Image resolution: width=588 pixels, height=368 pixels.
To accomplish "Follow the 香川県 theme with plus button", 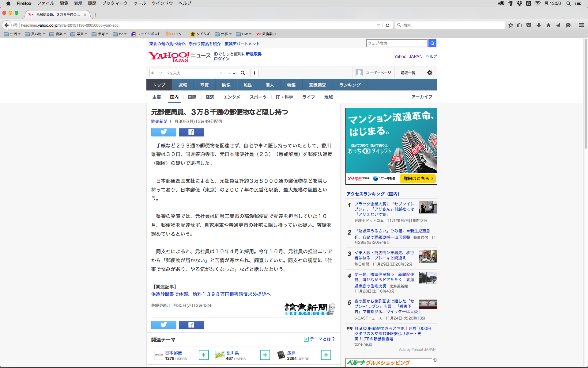I will tap(265, 355).
